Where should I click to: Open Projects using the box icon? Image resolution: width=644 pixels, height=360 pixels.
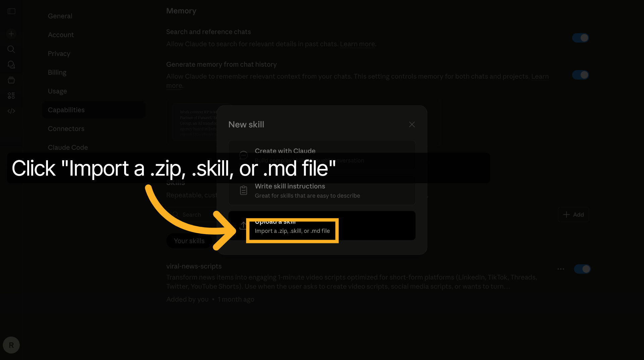11,80
